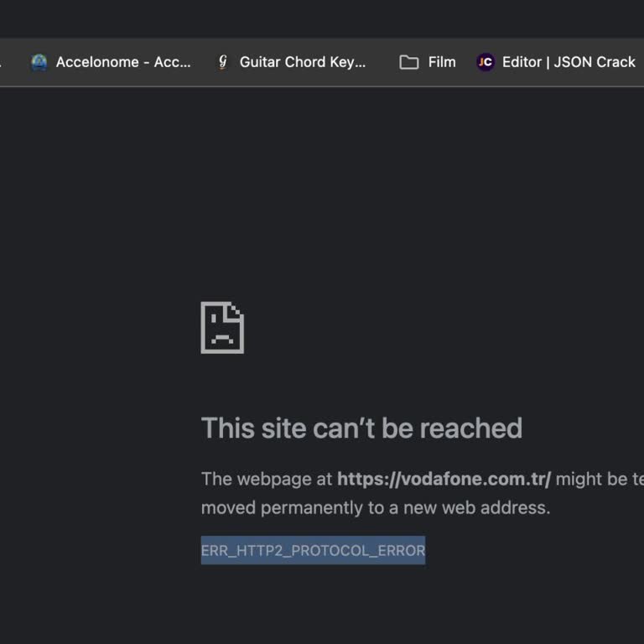Open the Film bookmarks folder
This screenshot has height=644, width=644.
click(x=428, y=62)
